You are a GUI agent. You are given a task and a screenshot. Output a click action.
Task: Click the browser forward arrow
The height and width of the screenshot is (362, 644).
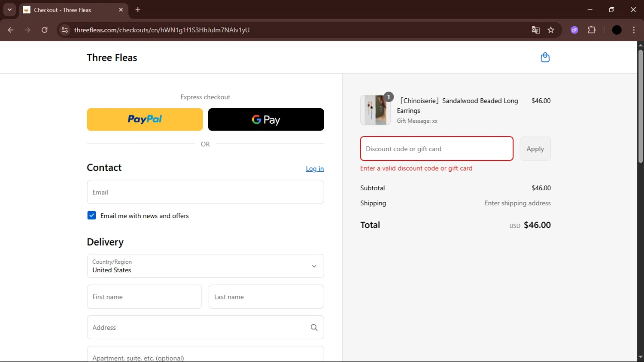(27, 30)
